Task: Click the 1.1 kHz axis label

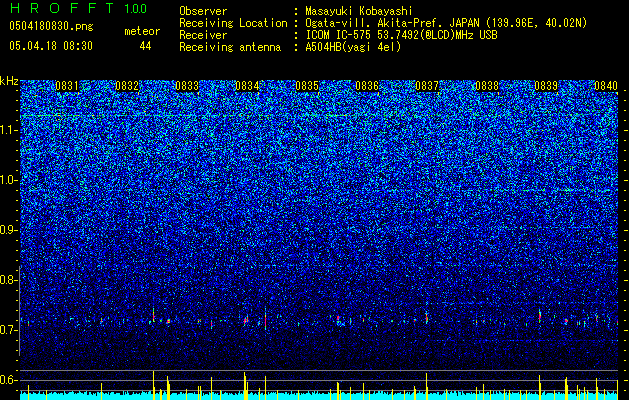Action: pos(8,130)
